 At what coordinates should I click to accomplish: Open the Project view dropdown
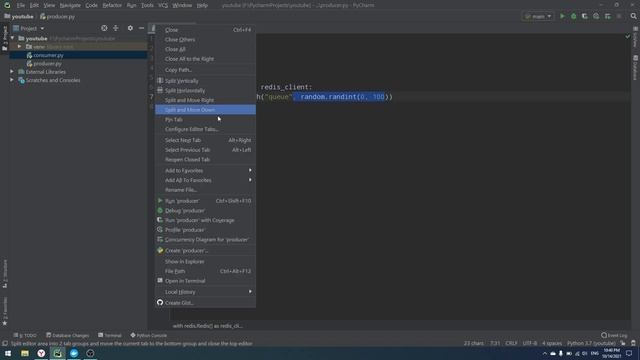[29, 29]
